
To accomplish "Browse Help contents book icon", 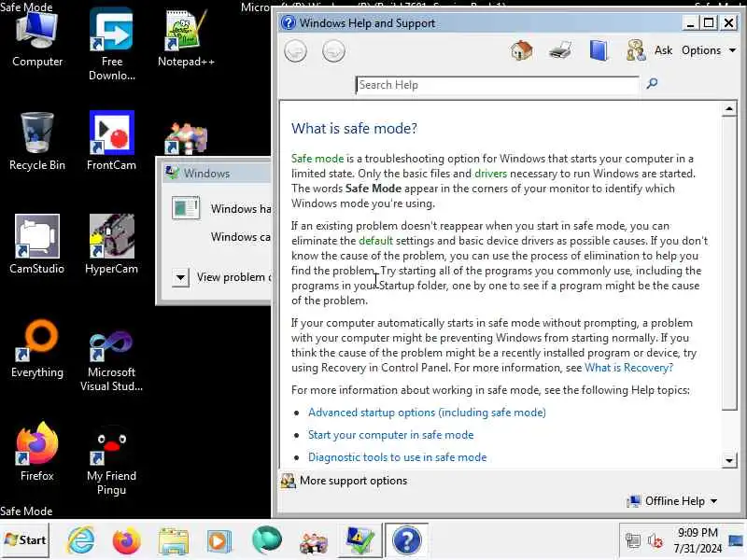I will (x=599, y=50).
